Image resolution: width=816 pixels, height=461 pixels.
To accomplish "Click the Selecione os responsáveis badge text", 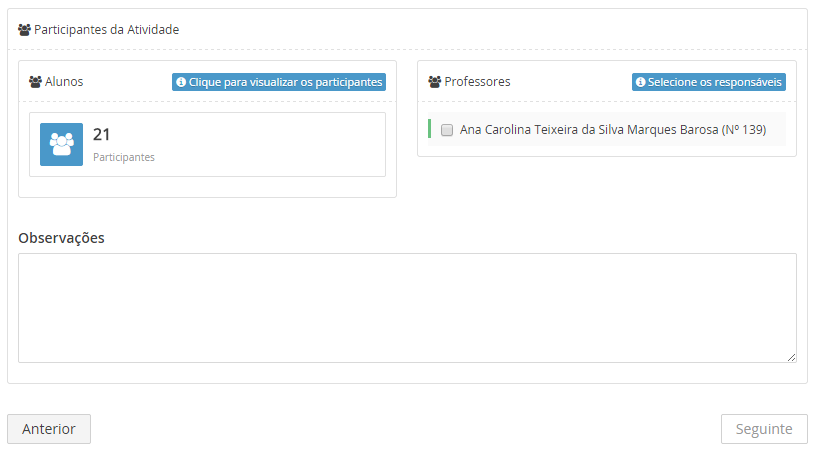I will [x=714, y=82].
